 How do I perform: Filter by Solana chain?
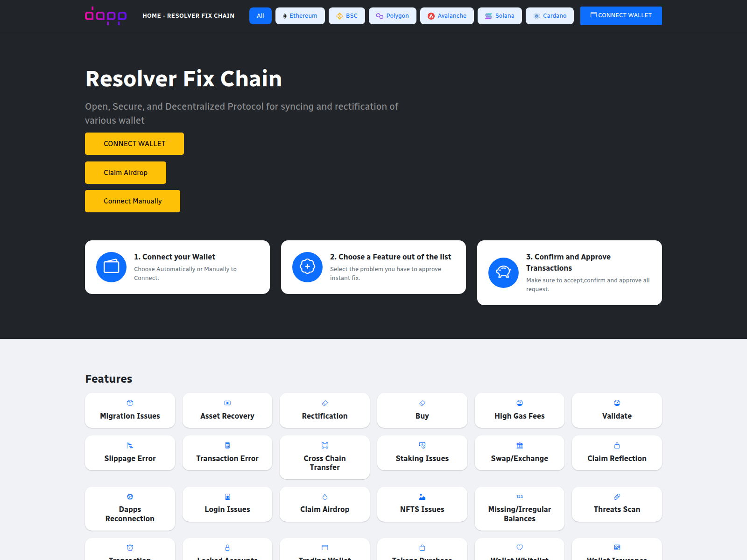(x=500, y=16)
